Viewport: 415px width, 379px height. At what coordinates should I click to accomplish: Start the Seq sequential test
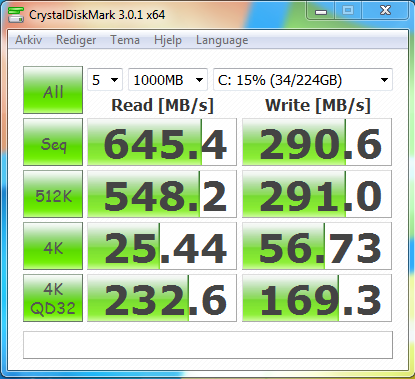point(53,142)
